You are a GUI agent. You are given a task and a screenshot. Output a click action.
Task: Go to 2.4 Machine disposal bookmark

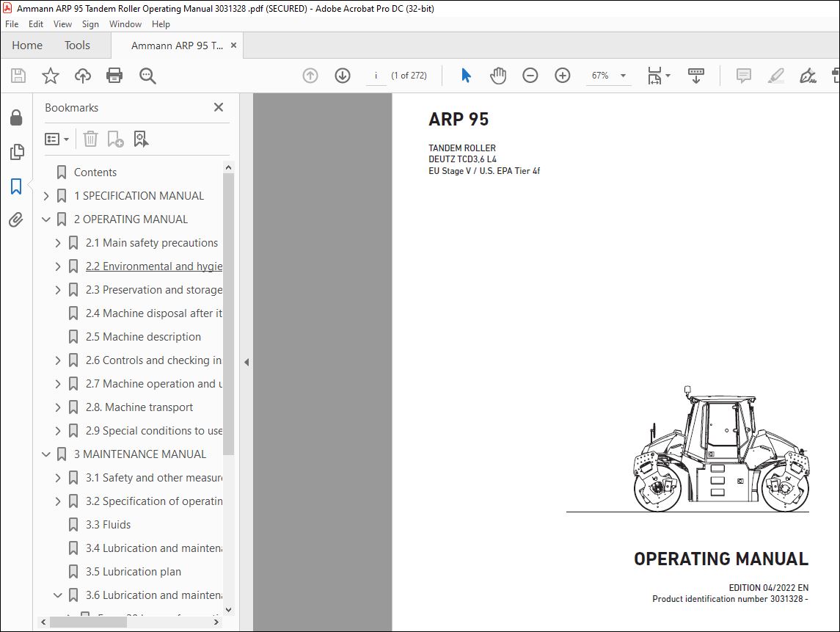coord(154,313)
